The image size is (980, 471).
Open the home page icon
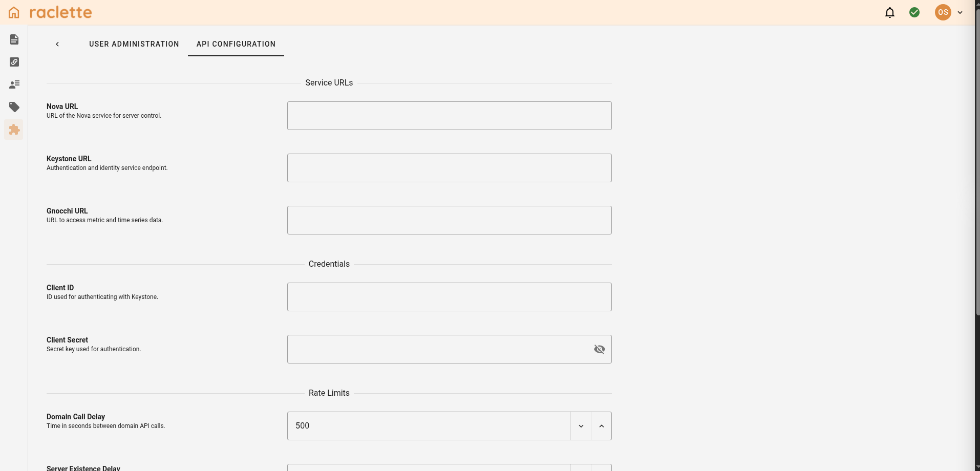(x=13, y=12)
